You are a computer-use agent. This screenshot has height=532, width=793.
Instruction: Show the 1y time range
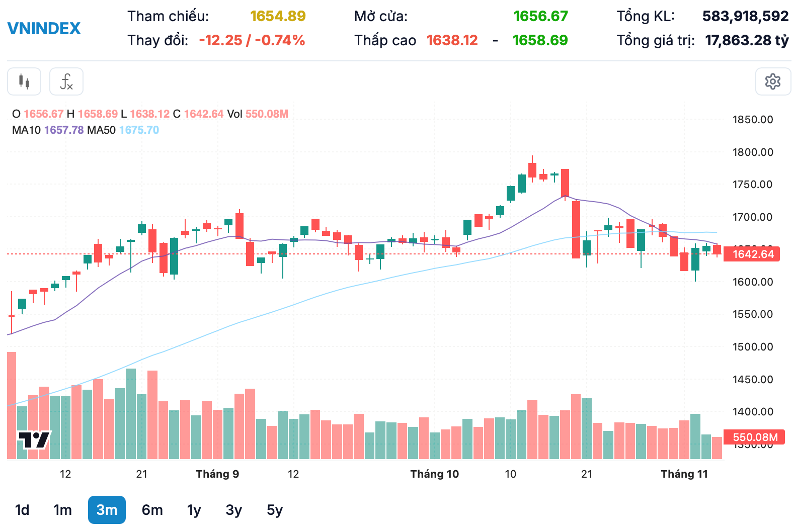pos(194,510)
